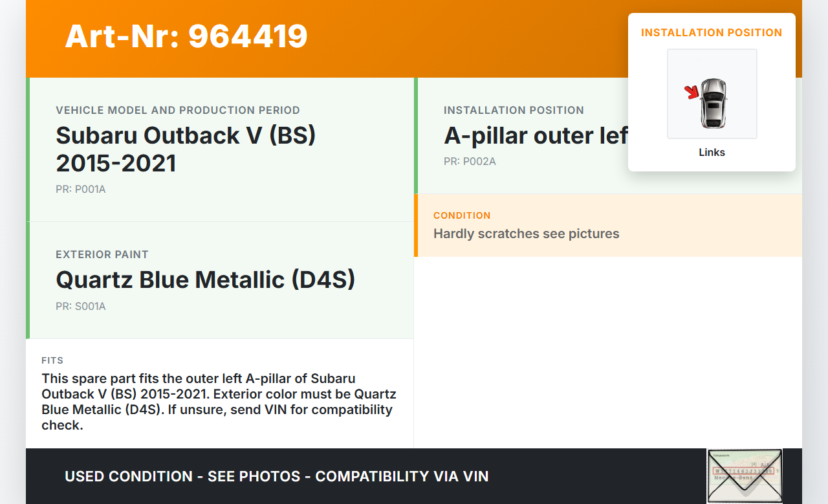
Task: Click the gray "INSTALLATION POSITION" field label
Action: click(x=514, y=110)
